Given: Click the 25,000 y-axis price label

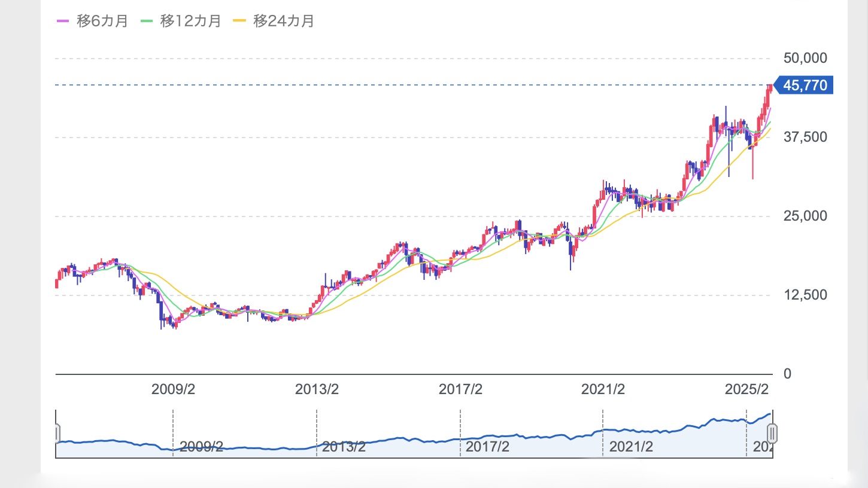Looking at the screenshot, I should click(x=805, y=216).
